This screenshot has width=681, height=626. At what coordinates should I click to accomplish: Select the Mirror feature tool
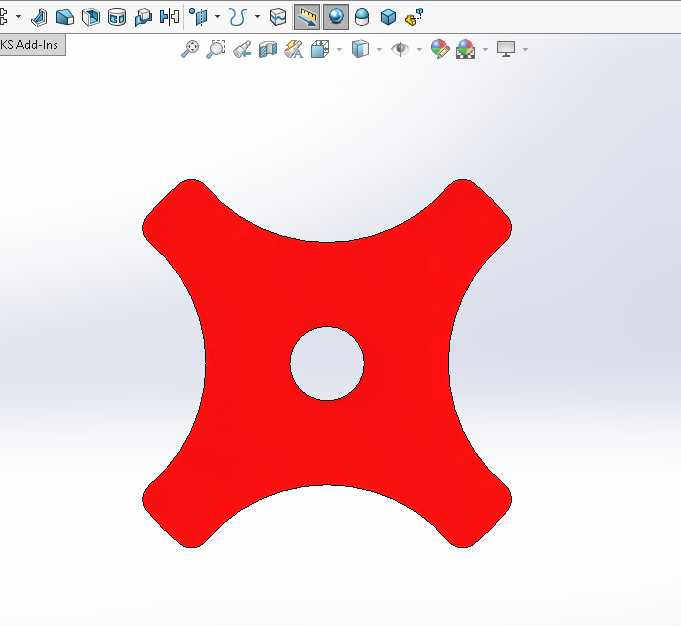(169, 17)
